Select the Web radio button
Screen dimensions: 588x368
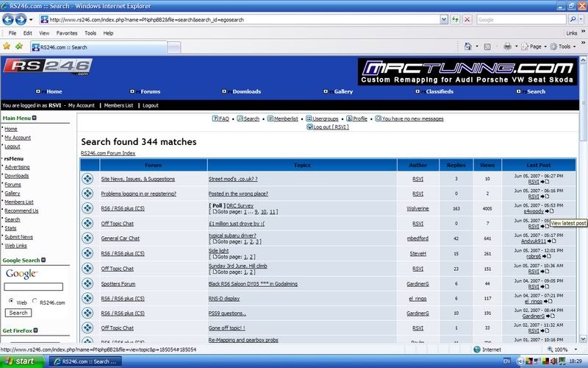11,301
